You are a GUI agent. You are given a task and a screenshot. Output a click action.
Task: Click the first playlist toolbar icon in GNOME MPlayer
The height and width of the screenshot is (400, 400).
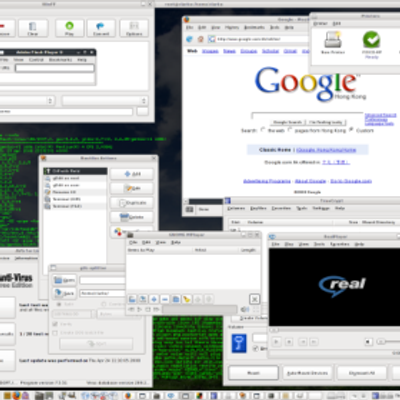(132, 299)
